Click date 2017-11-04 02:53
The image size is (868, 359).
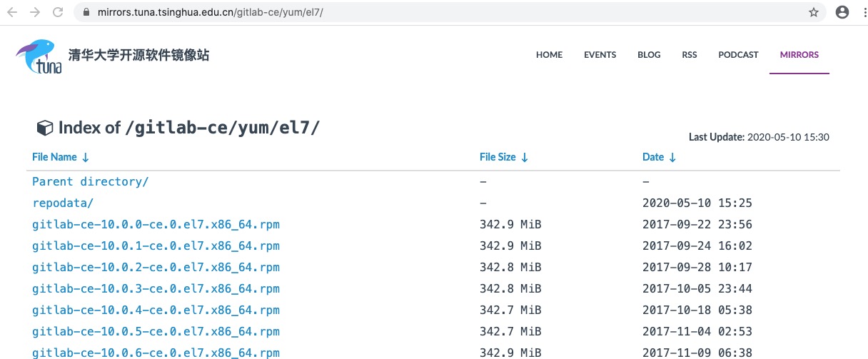tap(697, 332)
